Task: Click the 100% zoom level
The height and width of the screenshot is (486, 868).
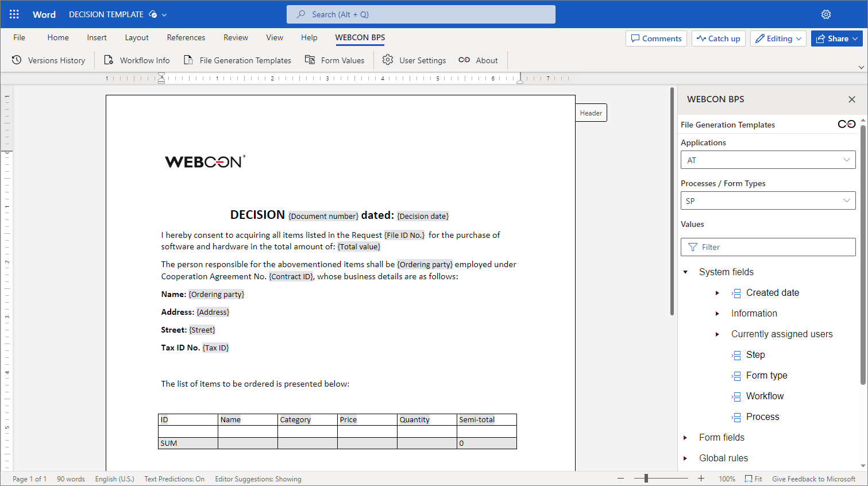Action: pos(727,479)
